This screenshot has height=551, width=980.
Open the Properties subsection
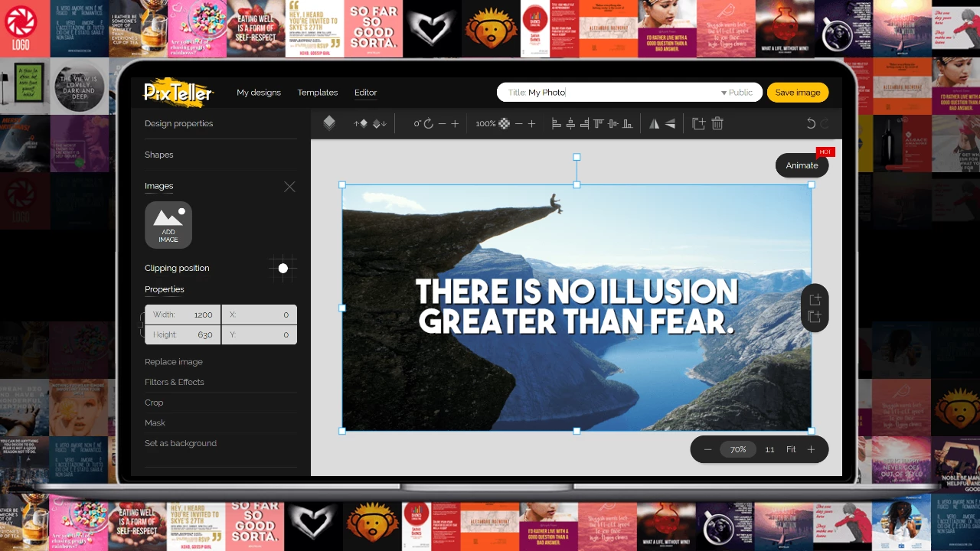[x=165, y=289]
